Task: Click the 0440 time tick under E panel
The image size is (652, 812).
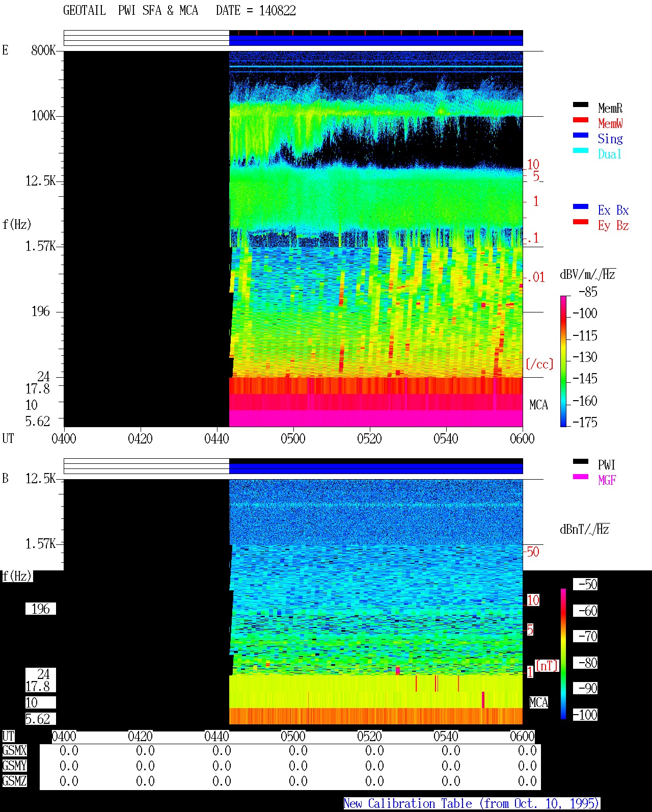Action: tap(216, 438)
